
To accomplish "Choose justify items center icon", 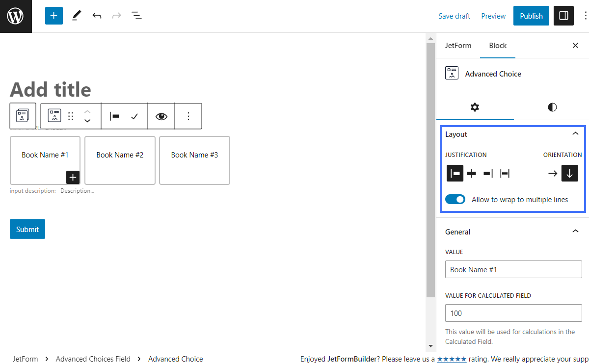I will [x=471, y=173].
